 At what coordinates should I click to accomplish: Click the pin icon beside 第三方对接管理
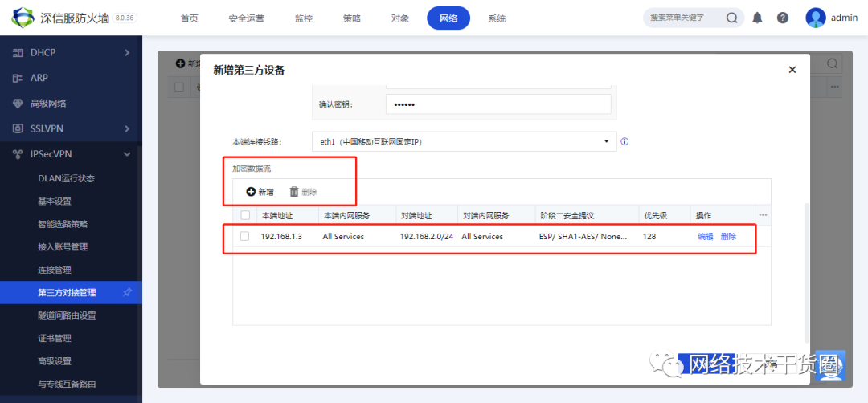127,292
